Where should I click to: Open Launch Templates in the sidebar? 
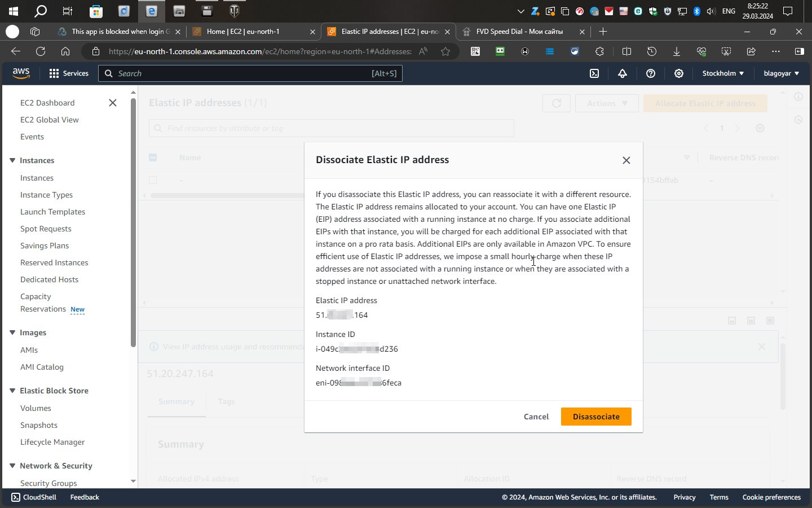(53, 212)
